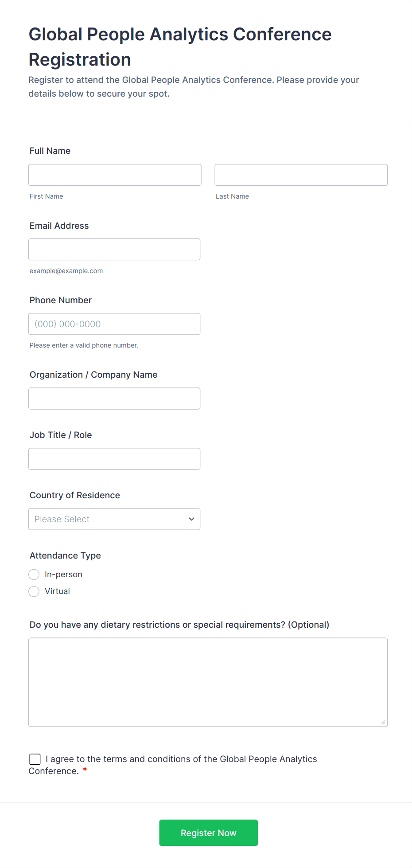Select the In-person attendance option
The height and width of the screenshot is (868, 412).
tap(34, 575)
